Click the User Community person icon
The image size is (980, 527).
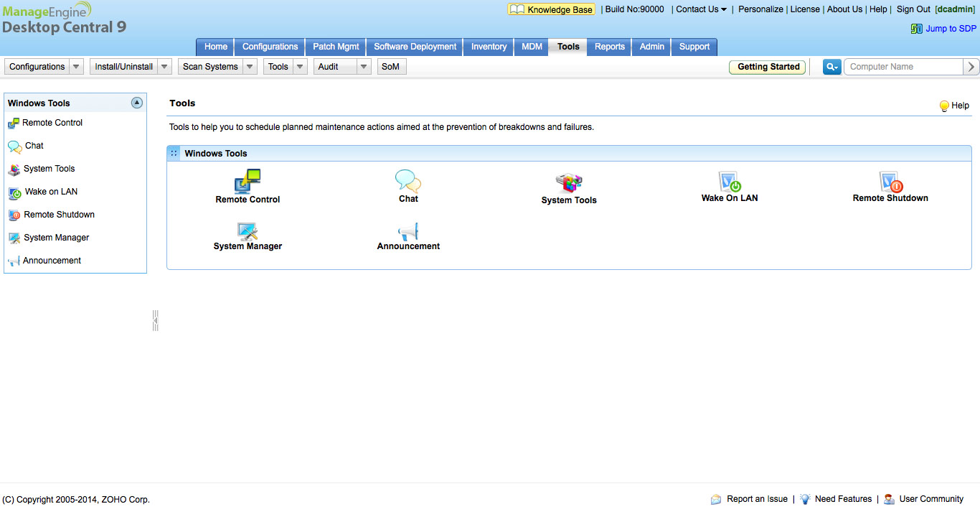click(890, 499)
